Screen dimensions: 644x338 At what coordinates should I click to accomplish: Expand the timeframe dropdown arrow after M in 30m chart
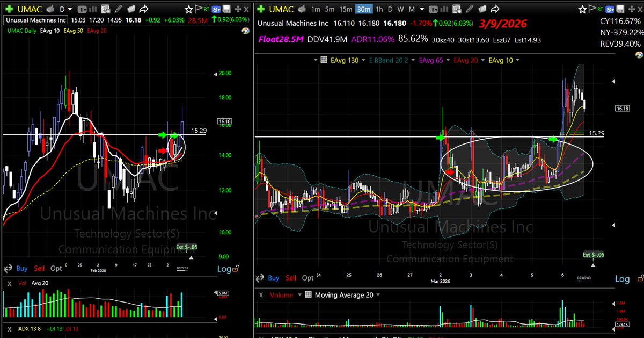click(422, 9)
